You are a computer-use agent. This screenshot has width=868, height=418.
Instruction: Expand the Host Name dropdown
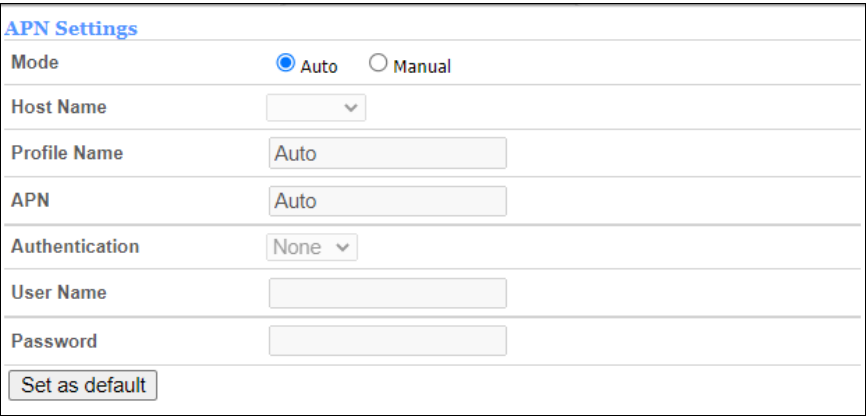click(x=316, y=107)
